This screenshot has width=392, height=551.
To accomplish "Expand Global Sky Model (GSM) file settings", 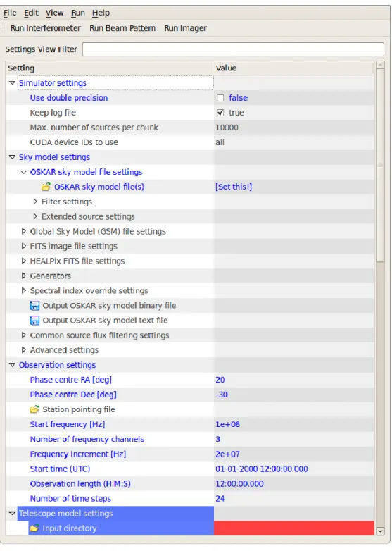I will [23, 231].
